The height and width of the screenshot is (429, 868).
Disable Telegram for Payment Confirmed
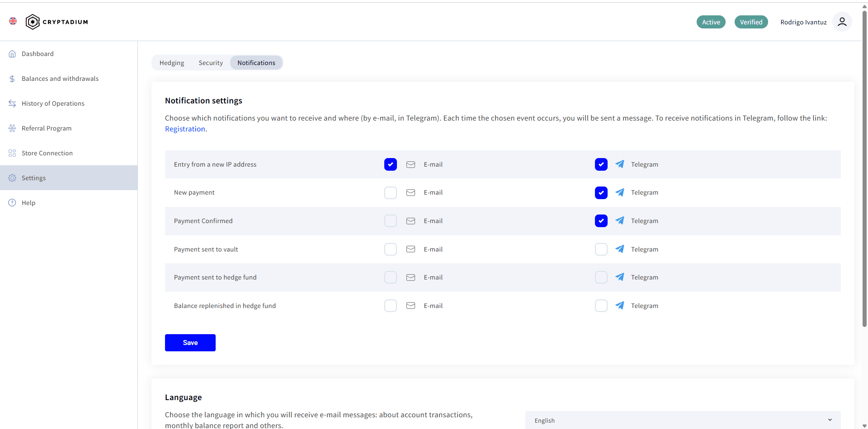pyautogui.click(x=601, y=221)
